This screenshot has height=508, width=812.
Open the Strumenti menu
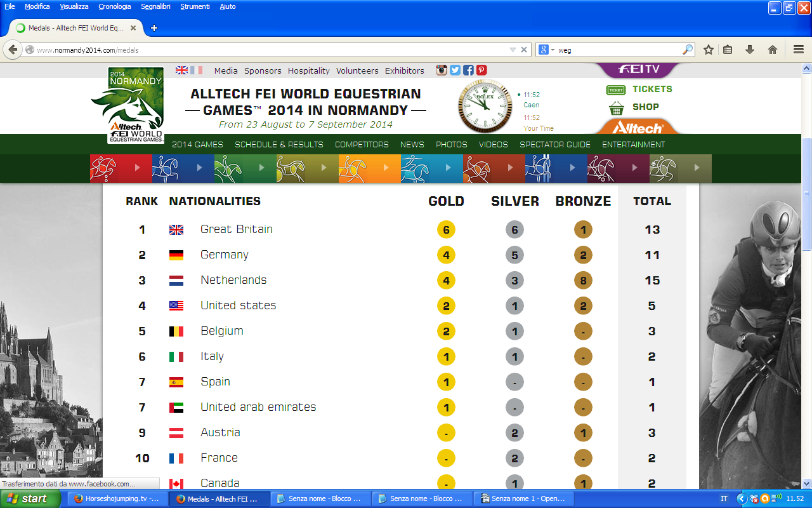[195, 6]
